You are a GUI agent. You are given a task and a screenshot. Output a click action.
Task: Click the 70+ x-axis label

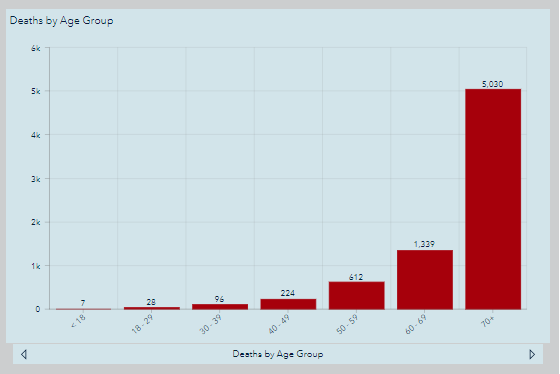point(487,321)
